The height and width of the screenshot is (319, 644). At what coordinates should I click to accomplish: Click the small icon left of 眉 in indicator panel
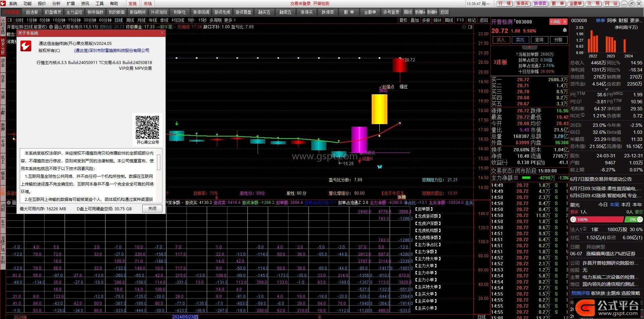click(x=9, y=203)
